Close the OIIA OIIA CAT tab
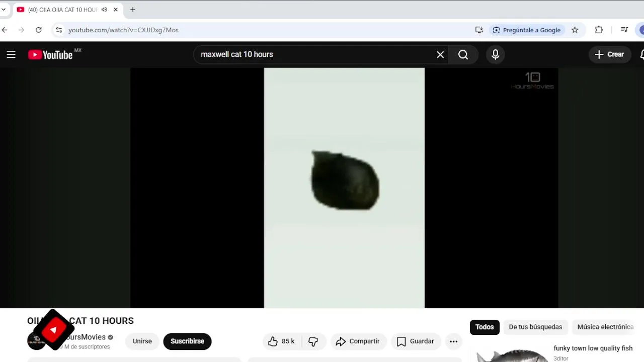Viewport: 644px width, 362px height. (x=115, y=10)
